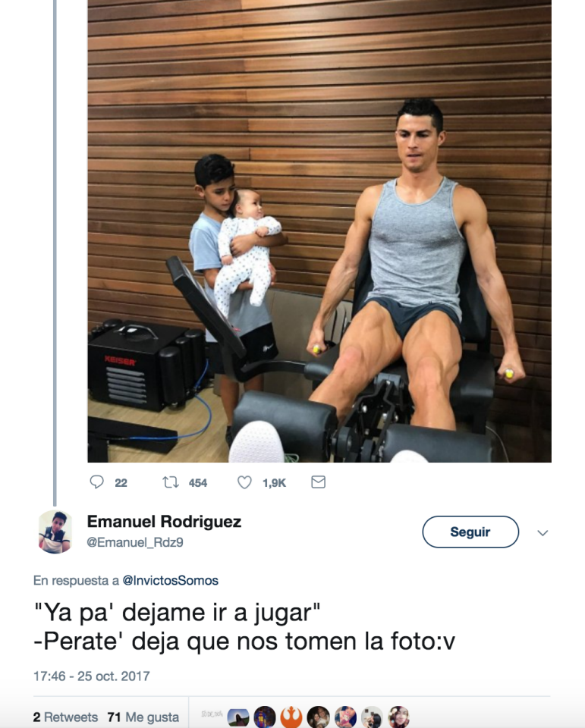Expand the chevron menu beside Seguir
The image size is (585, 728).
[543, 532]
